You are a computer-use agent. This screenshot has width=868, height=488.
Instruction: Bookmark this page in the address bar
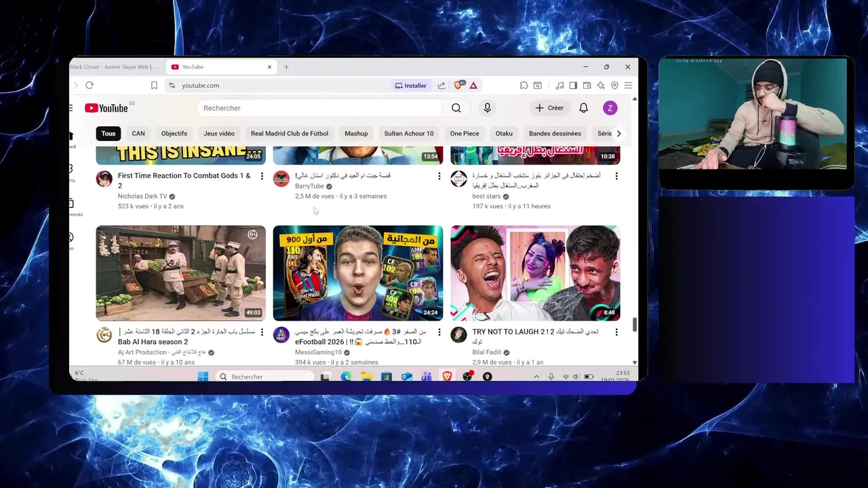[x=154, y=85]
